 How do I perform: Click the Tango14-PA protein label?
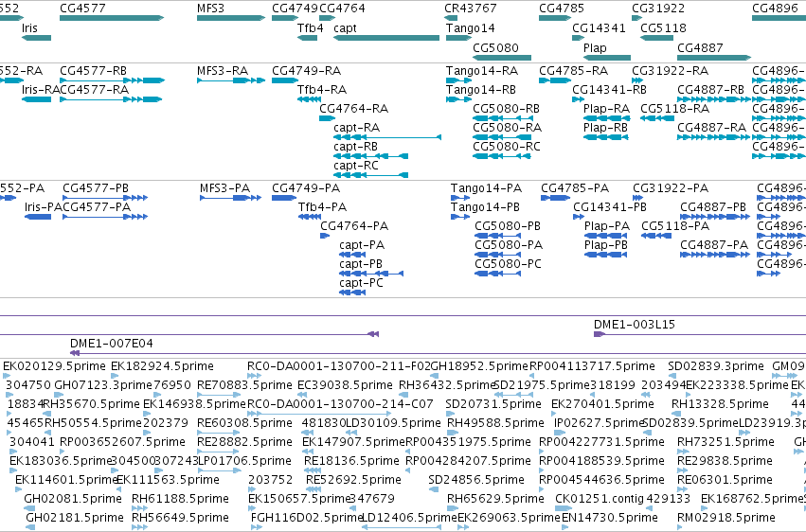point(486,188)
